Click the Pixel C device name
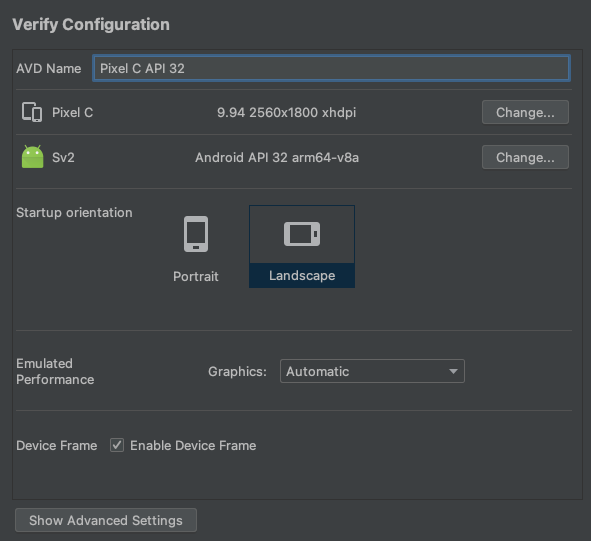The height and width of the screenshot is (541, 591). 72,112
